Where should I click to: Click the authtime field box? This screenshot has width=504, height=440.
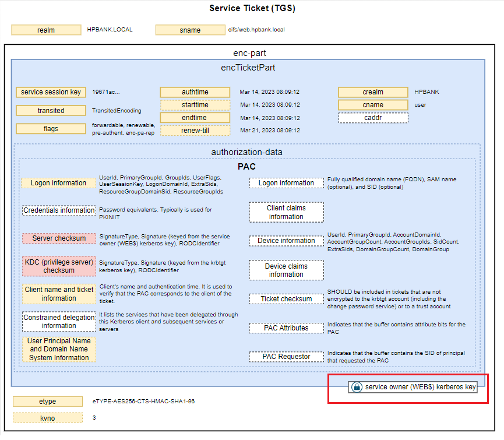point(195,92)
